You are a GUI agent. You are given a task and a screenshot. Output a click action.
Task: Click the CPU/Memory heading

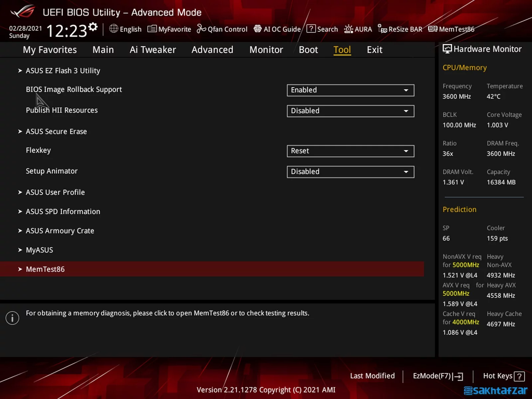click(x=465, y=68)
